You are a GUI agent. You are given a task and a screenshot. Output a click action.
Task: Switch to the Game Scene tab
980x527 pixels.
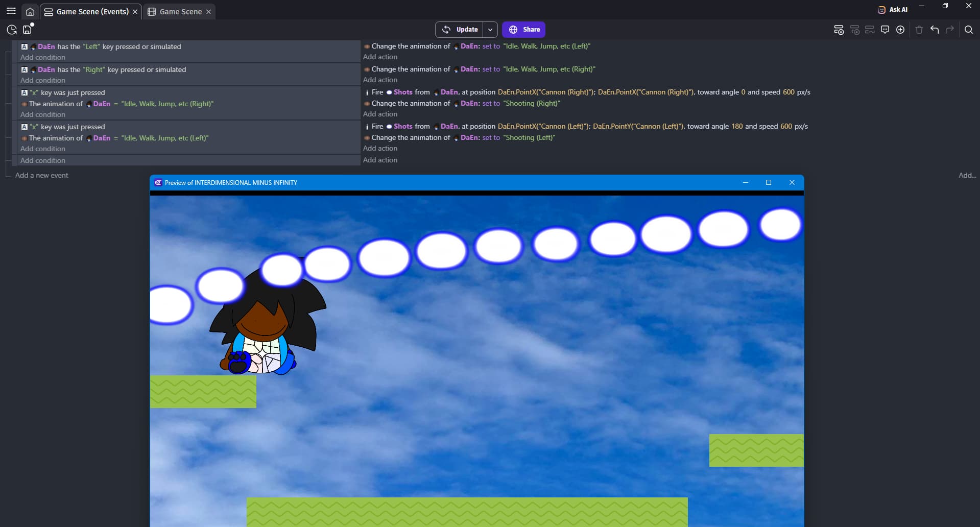point(180,12)
